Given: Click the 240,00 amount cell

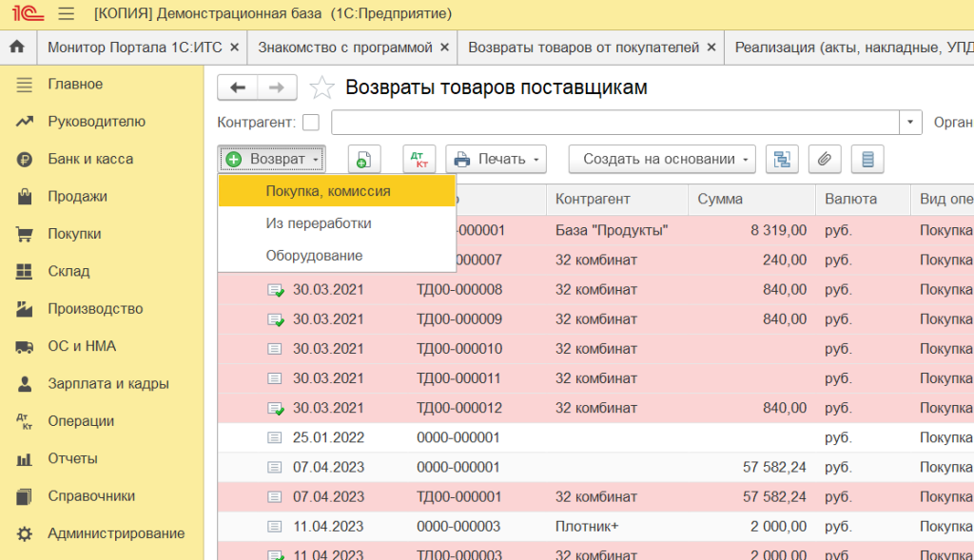Looking at the screenshot, I should [751, 261].
